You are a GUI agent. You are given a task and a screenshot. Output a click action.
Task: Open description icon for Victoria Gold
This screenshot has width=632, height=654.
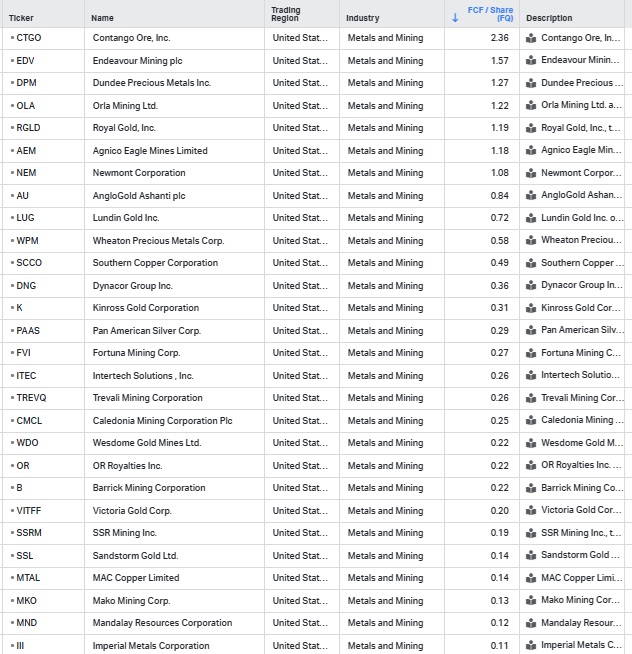pyautogui.click(x=531, y=511)
